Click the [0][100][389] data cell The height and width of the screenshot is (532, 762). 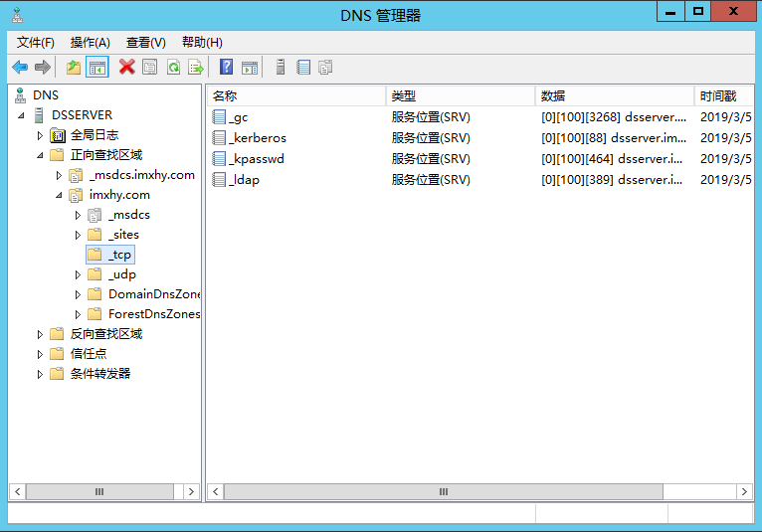(612, 180)
